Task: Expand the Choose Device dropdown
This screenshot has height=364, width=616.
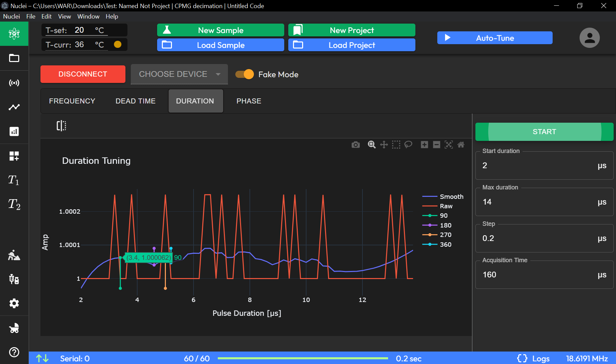Action: coord(179,74)
